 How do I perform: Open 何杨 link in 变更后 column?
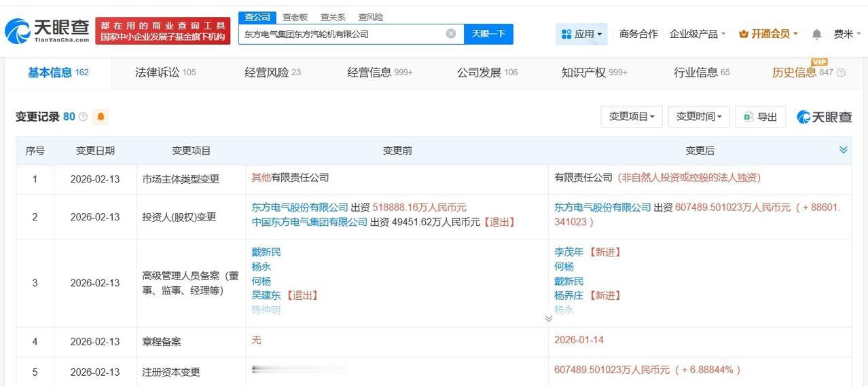(x=564, y=267)
